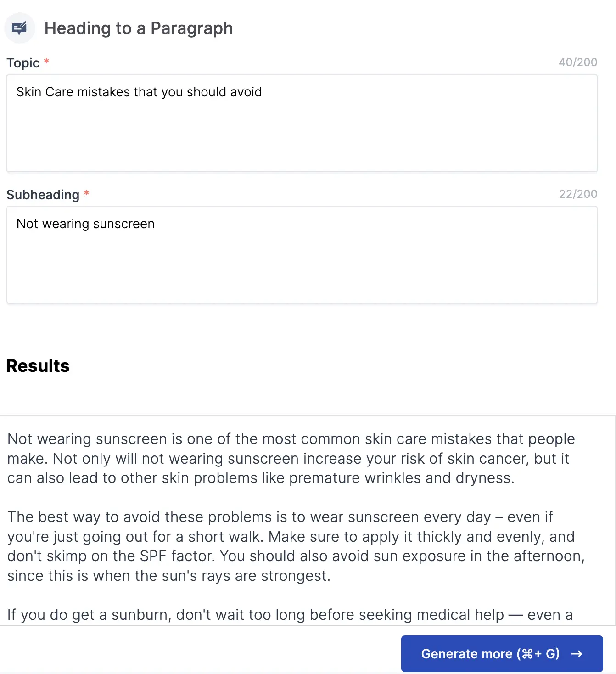Click the 40/200 character counter
Viewport: 616px width, 674px height.
click(577, 62)
